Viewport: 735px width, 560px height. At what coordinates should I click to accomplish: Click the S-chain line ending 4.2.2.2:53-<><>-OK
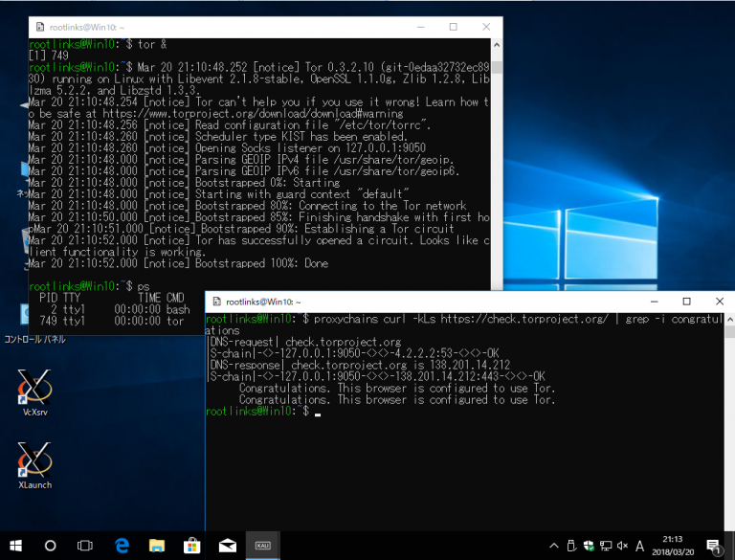click(352, 353)
